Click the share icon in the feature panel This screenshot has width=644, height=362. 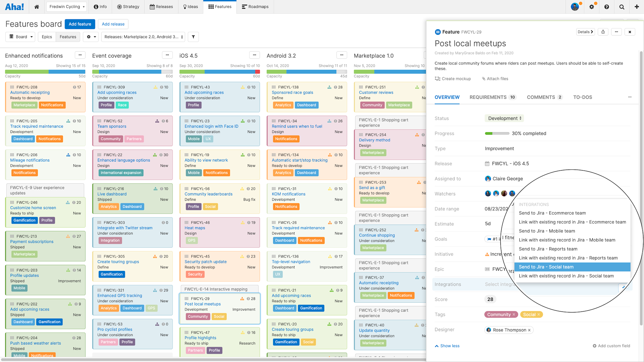click(x=603, y=32)
